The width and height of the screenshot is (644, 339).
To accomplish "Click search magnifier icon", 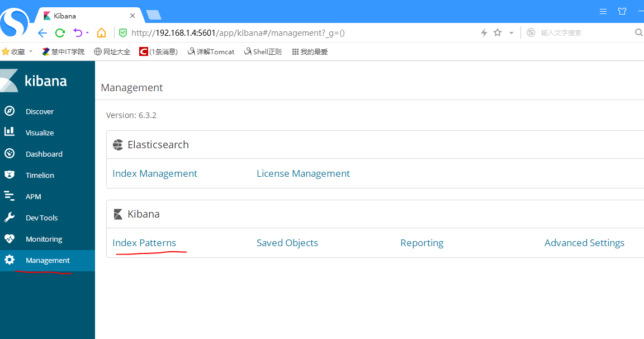I will 638,32.
